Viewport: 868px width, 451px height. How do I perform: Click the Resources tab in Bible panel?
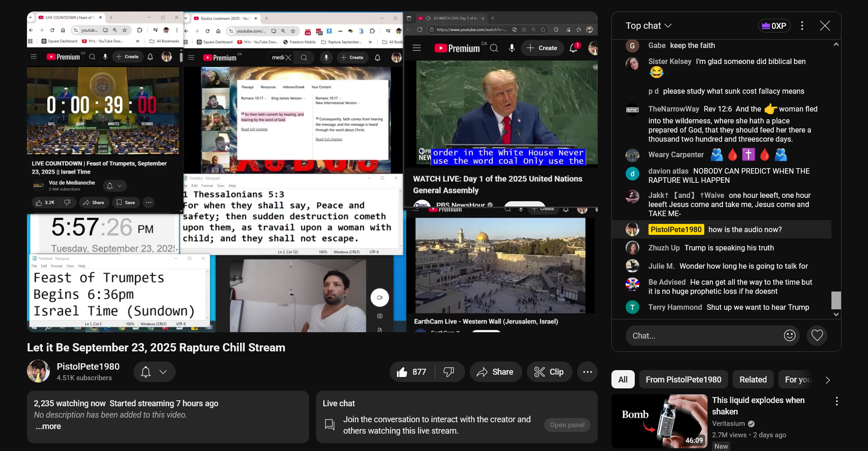[268, 87]
